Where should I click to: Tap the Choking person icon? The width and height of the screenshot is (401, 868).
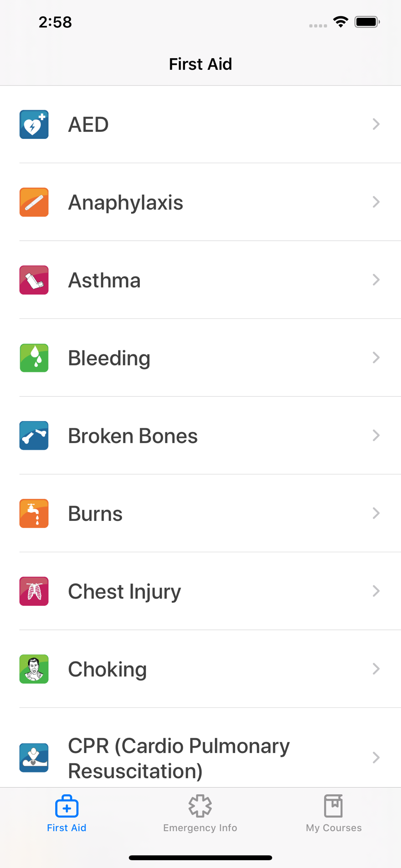(x=34, y=669)
